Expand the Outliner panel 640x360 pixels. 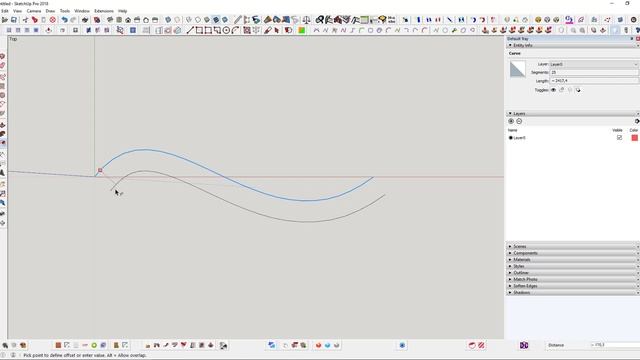573,273
